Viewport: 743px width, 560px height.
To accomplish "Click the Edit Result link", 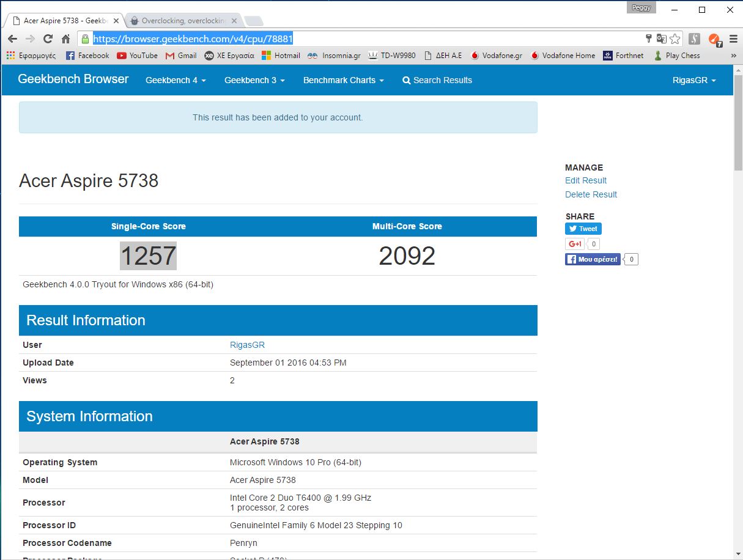I will click(x=586, y=180).
